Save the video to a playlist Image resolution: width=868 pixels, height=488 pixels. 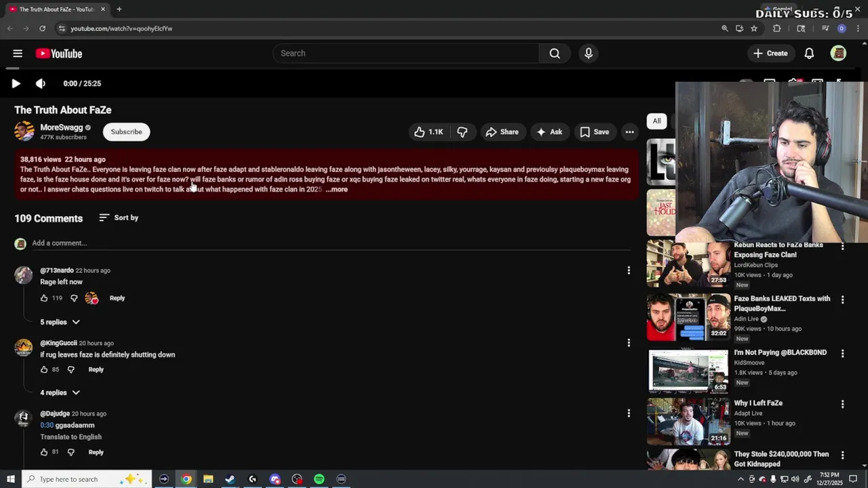pyautogui.click(x=594, y=132)
